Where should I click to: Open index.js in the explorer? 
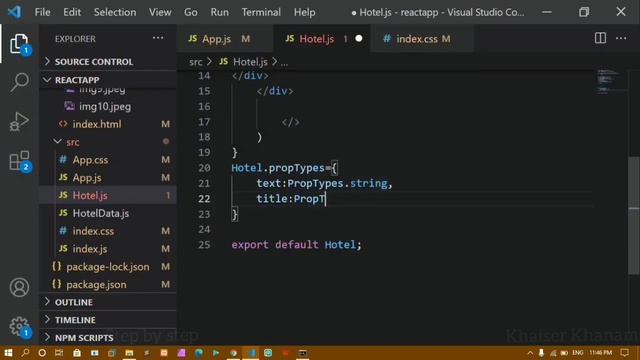(108, 249)
